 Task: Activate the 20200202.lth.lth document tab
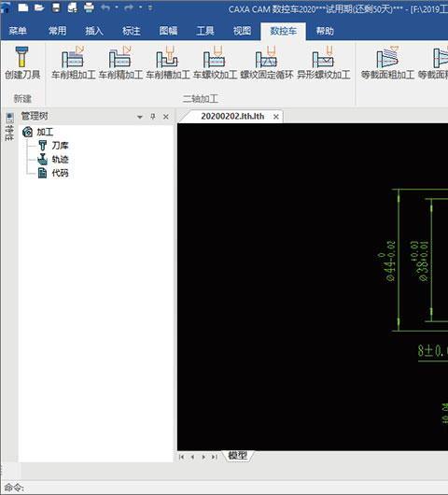click(232, 117)
